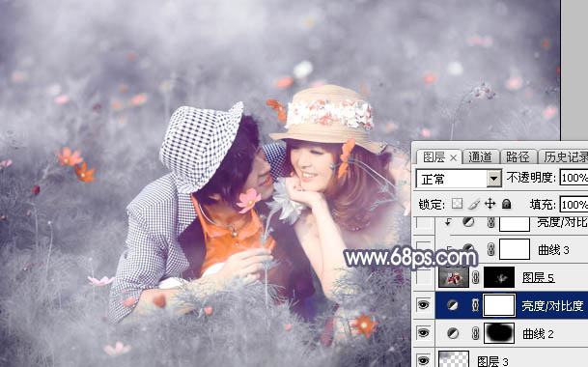Click the adjustment icon on 曲线 2 layer
588x367 pixels.
(453, 333)
